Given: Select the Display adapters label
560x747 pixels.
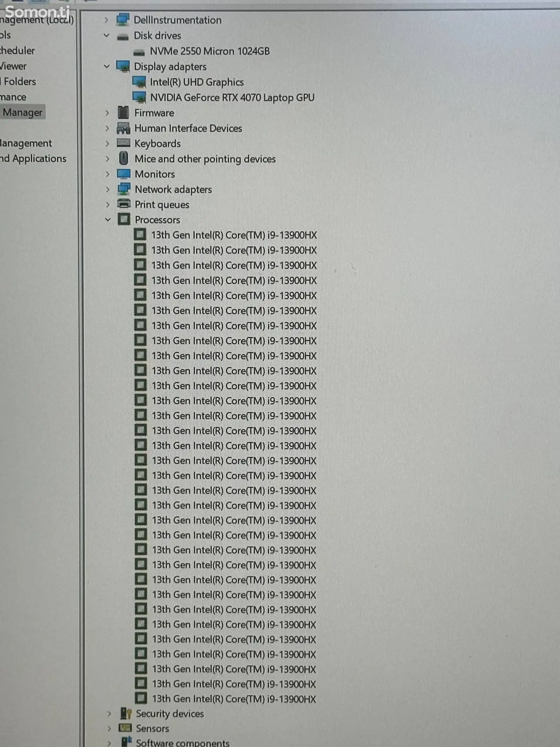Looking at the screenshot, I should (170, 67).
